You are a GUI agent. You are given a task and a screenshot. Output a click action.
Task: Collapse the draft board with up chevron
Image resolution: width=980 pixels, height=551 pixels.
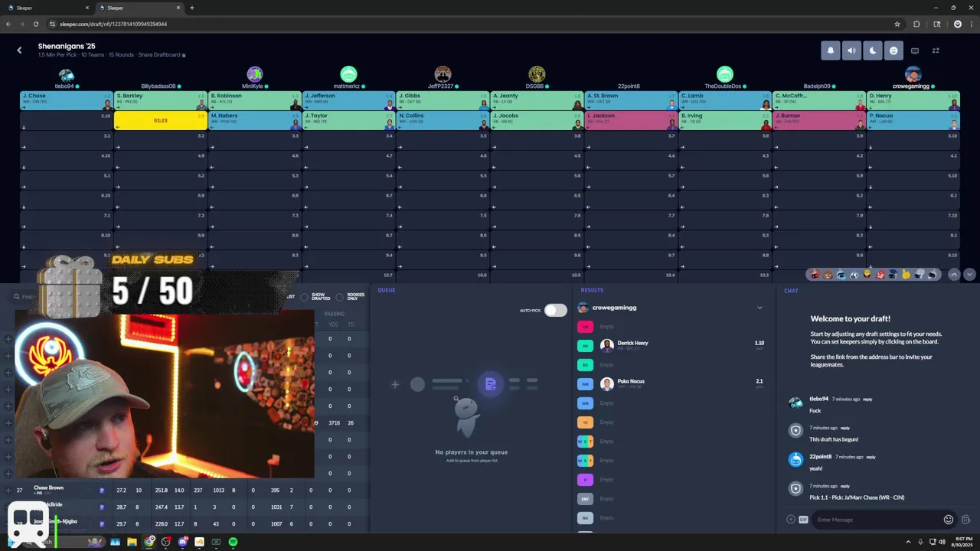click(x=954, y=274)
